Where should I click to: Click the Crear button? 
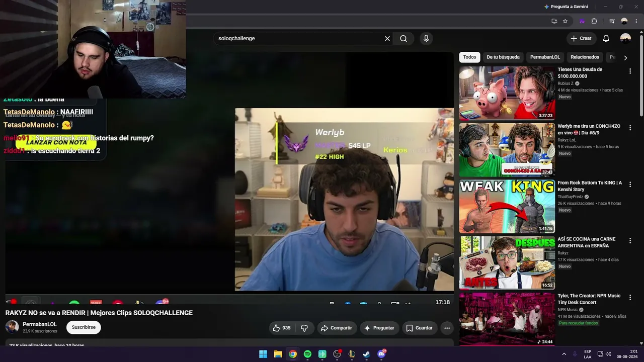point(581,39)
